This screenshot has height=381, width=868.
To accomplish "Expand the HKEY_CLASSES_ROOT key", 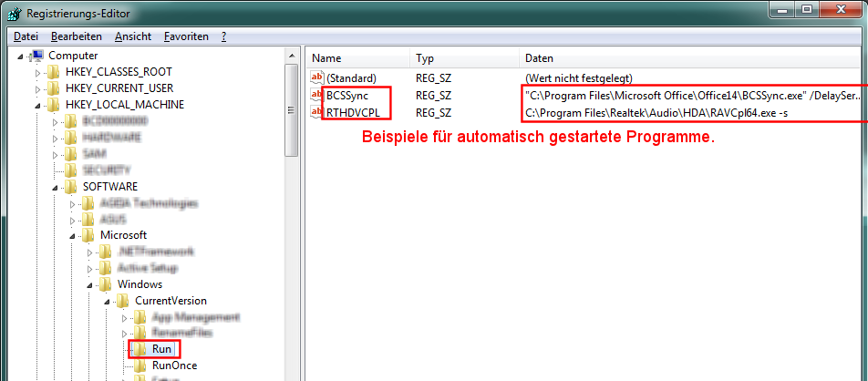I will (38, 72).
